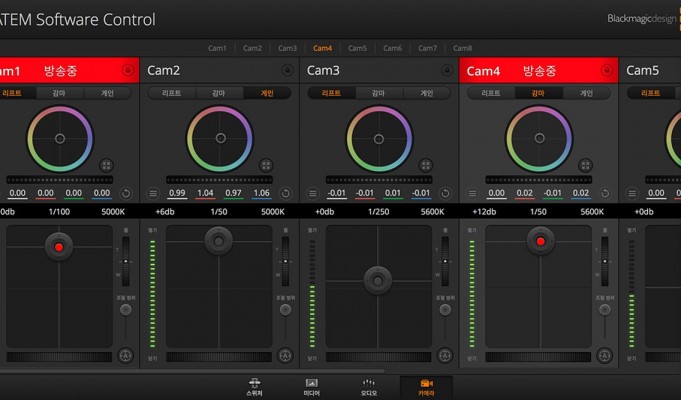
Task: Reset Cam1 color values with reset icon
Action: coord(126,193)
